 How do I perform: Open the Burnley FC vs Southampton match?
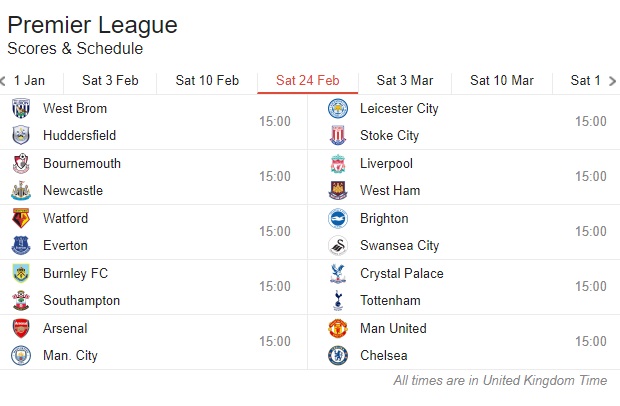pos(153,287)
